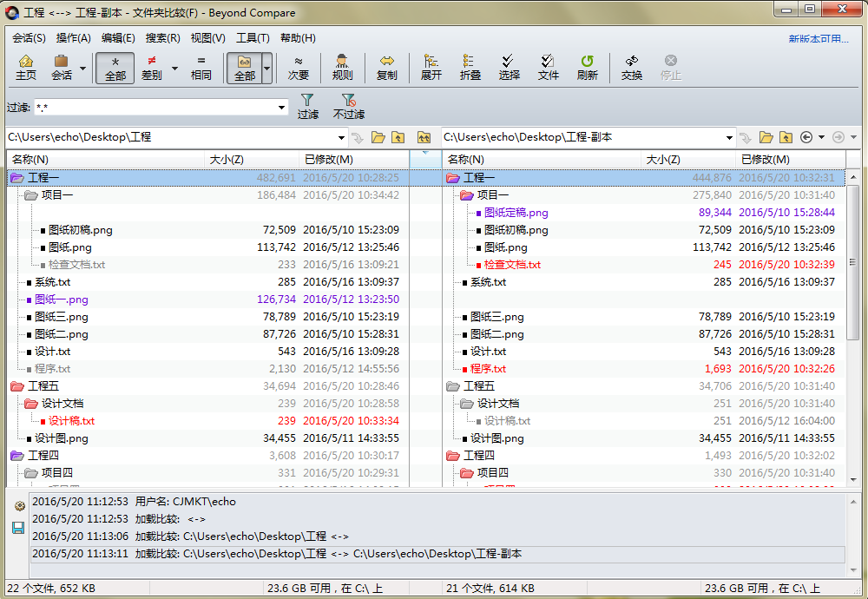Collapse the right 工程四 folder
The height and width of the screenshot is (599, 868).
click(x=453, y=456)
